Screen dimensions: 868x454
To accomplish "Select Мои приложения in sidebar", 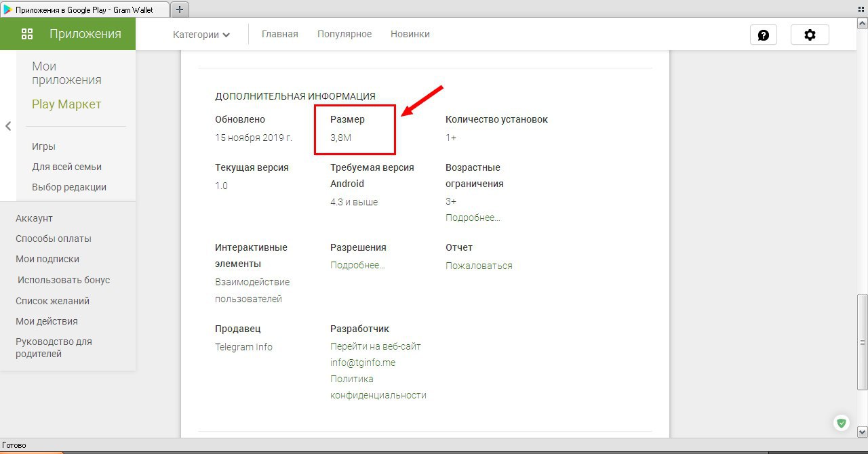I will (66, 73).
